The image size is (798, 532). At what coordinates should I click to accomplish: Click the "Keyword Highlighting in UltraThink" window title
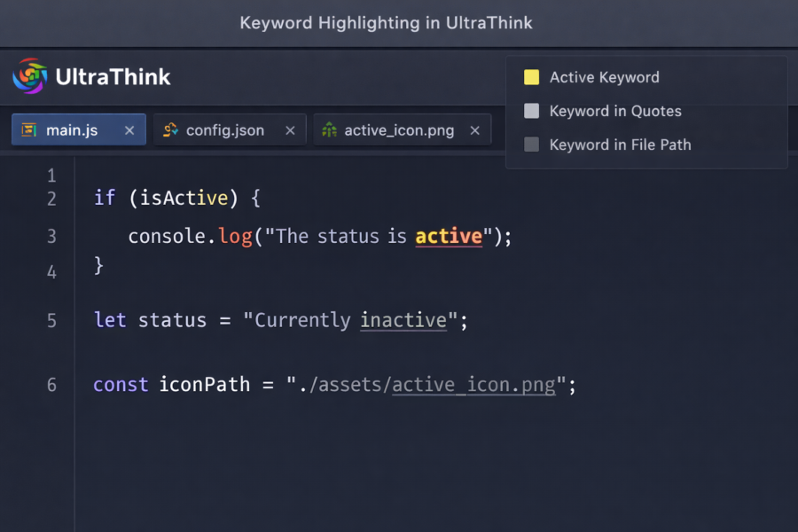pos(386,23)
